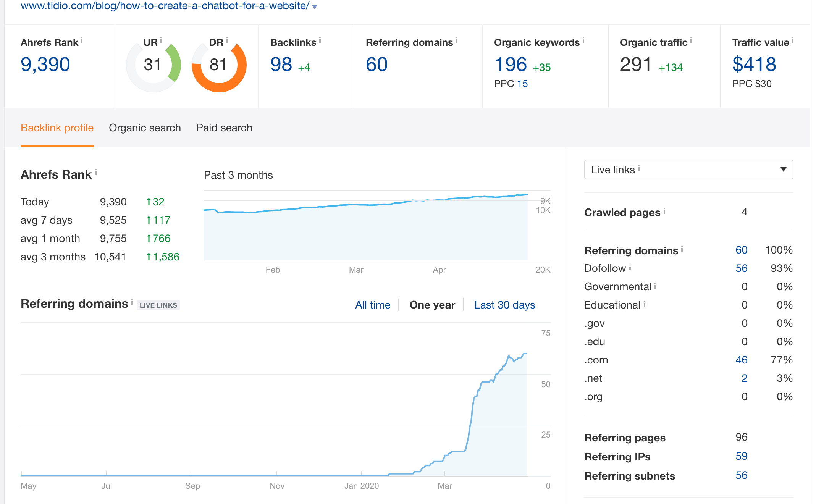Click info icon beside Backlinks metric
Image resolution: width=837 pixels, height=504 pixels.
pos(320,40)
